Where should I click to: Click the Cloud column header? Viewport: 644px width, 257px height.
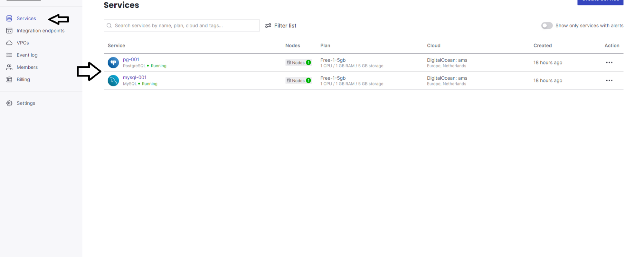point(434,45)
